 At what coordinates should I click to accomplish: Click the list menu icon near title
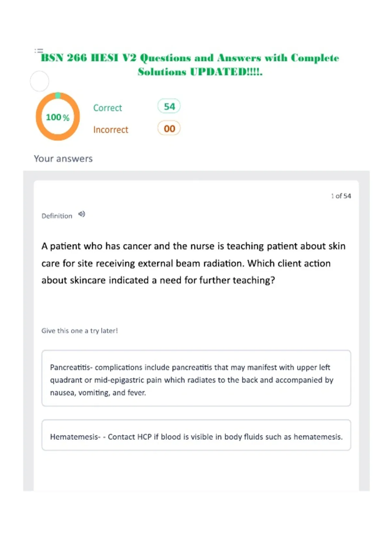(39, 51)
